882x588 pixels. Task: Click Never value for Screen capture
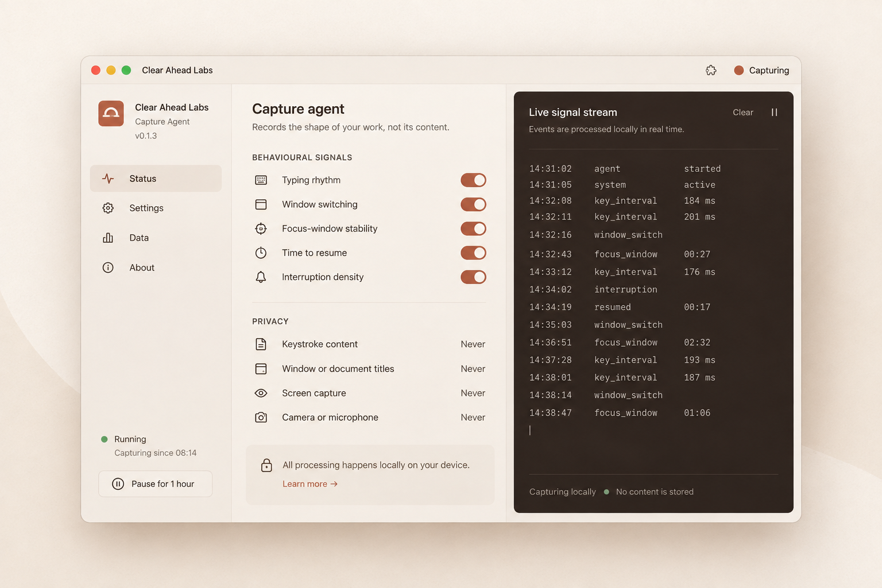coord(473,393)
